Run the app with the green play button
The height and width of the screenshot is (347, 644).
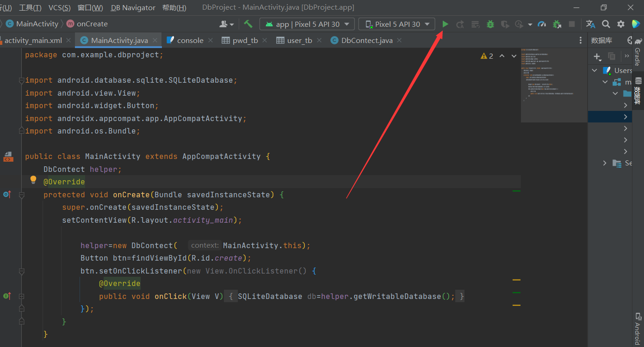pyautogui.click(x=445, y=24)
